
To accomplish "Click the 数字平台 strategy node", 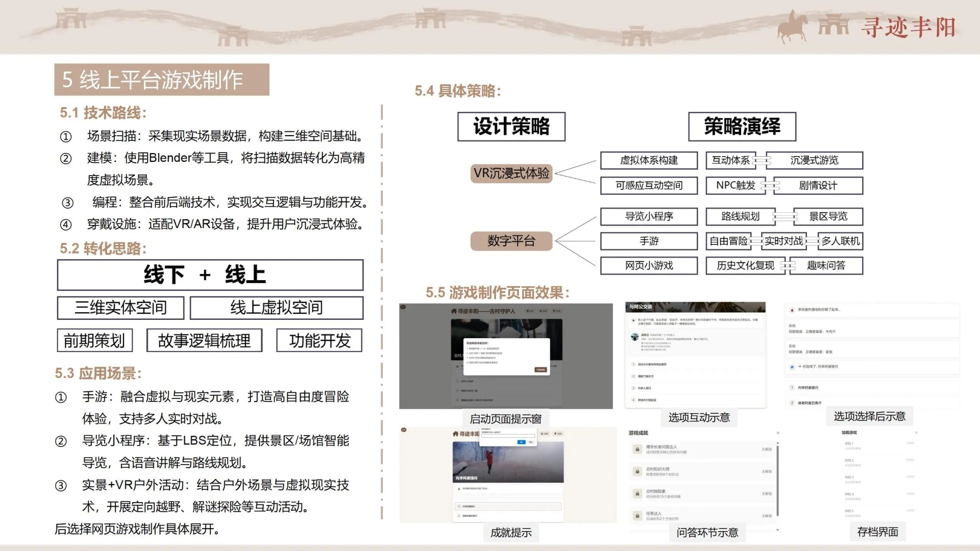I will click(x=511, y=241).
